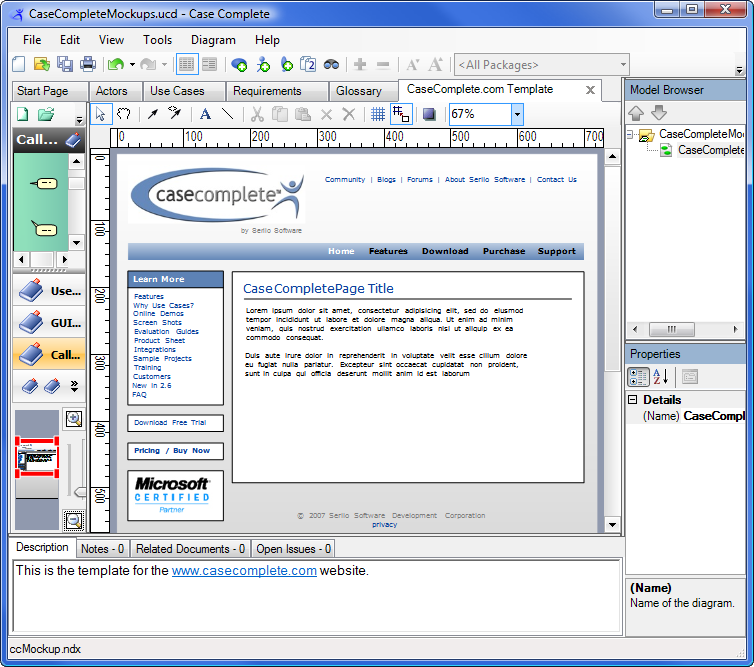The width and height of the screenshot is (754, 667).
Task: Select the connector arrow tool
Action: coord(152,114)
